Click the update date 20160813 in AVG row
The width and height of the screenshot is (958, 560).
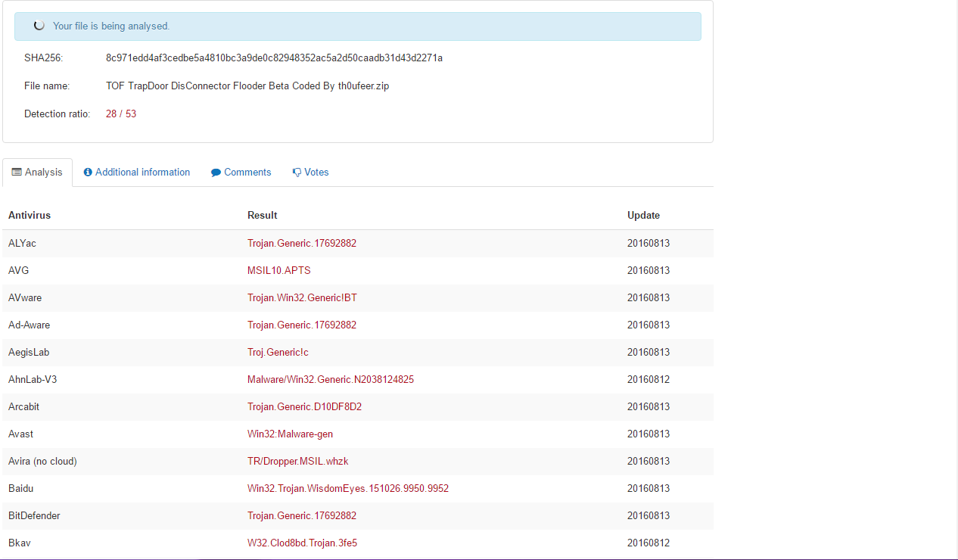[x=649, y=271]
